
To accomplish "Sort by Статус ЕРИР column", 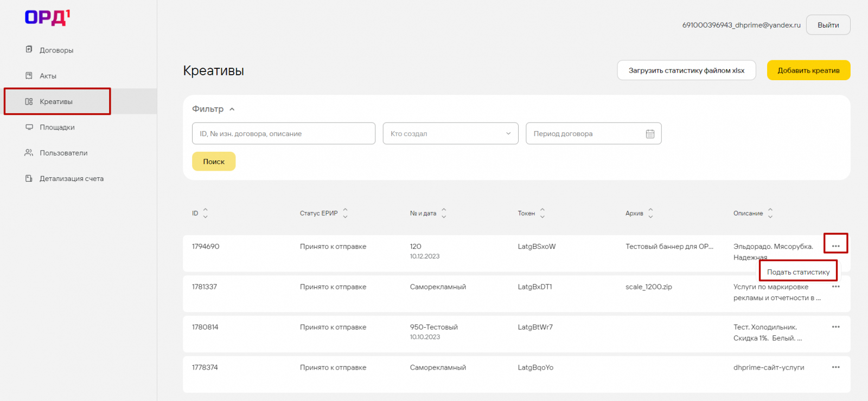I will click(345, 214).
